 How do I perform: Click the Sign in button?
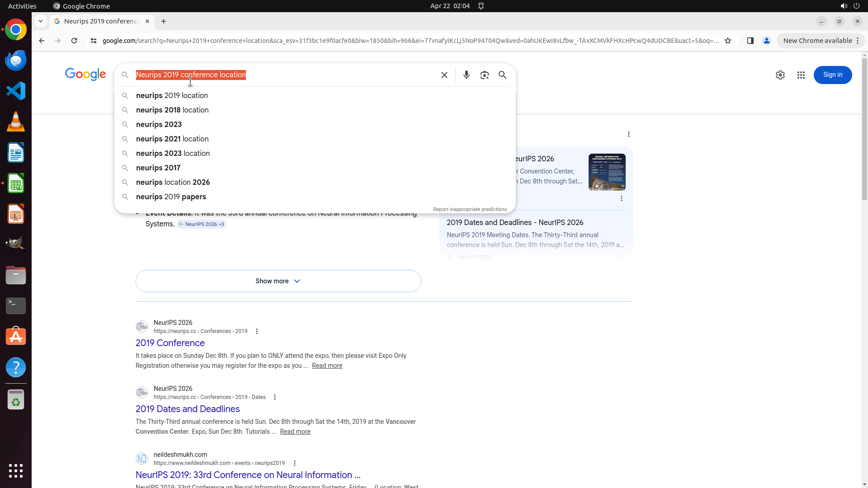[x=832, y=75]
